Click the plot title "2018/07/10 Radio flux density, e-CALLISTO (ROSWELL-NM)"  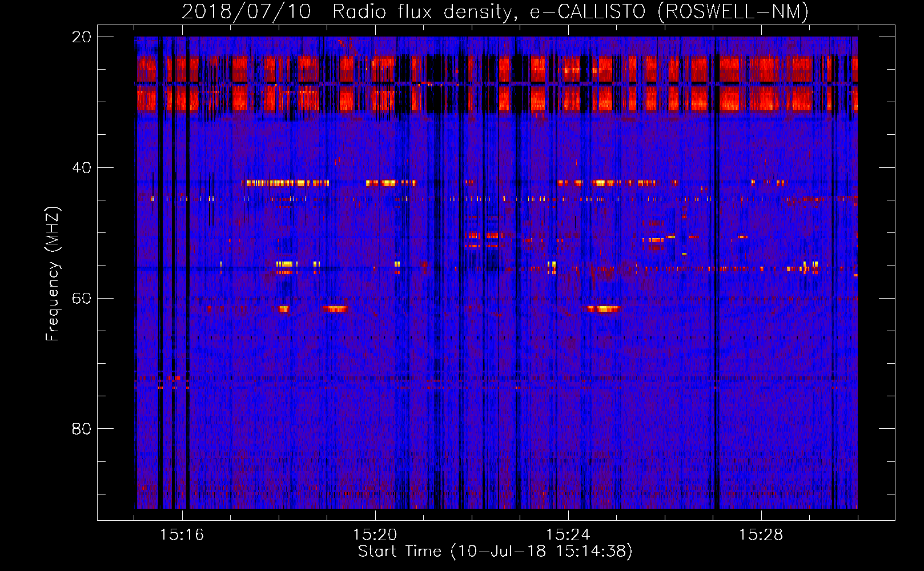(x=495, y=11)
